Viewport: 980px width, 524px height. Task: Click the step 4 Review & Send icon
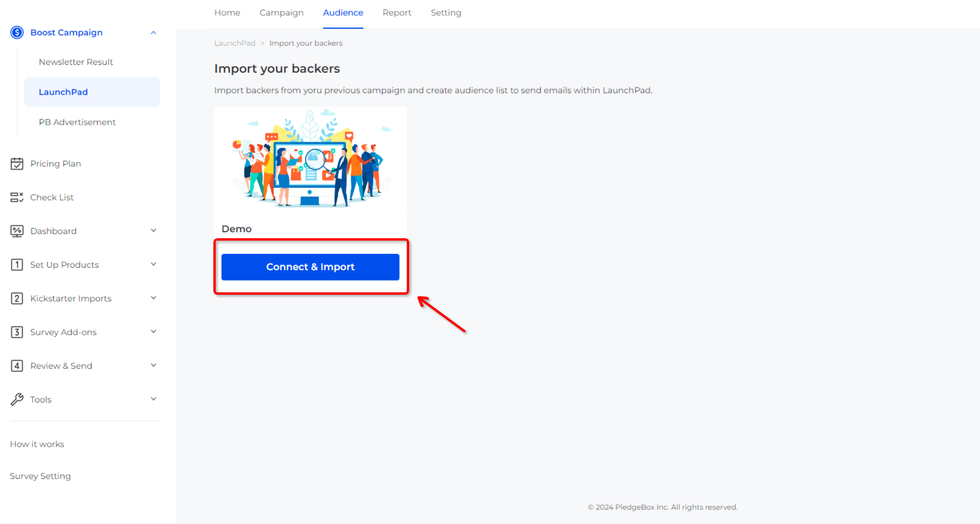(x=17, y=366)
